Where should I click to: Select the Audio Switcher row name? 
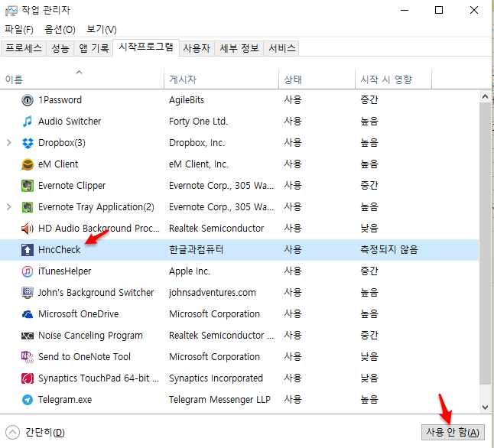coord(70,122)
